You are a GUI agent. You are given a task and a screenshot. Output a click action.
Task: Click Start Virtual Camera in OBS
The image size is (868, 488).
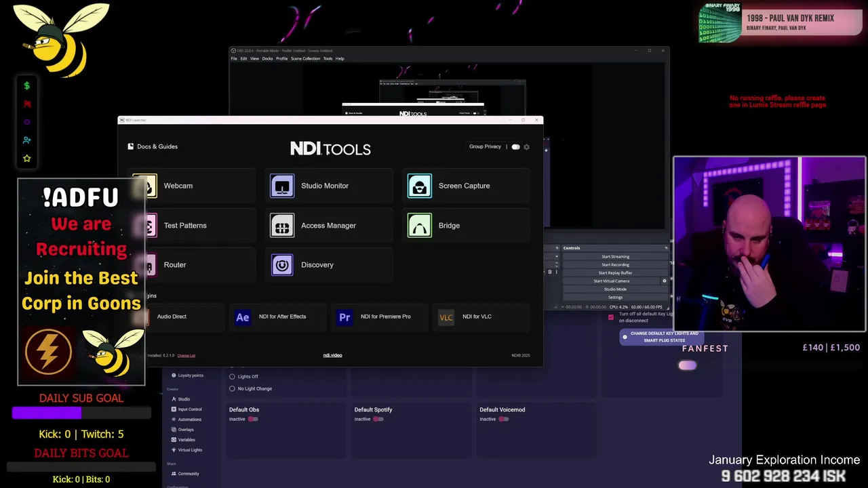pyautogui.click(x=611, y=281)
